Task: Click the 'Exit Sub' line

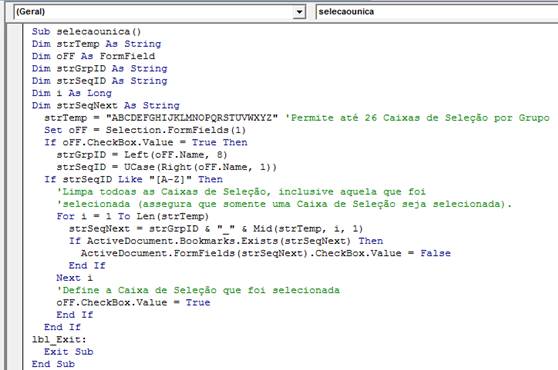Action: [69, 352]
